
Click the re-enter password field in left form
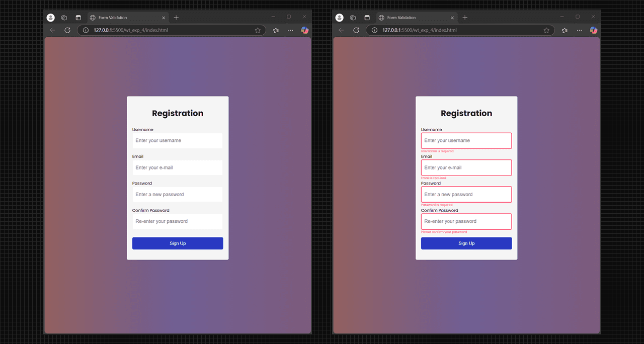pyautogui.click(x=178, y=221)
